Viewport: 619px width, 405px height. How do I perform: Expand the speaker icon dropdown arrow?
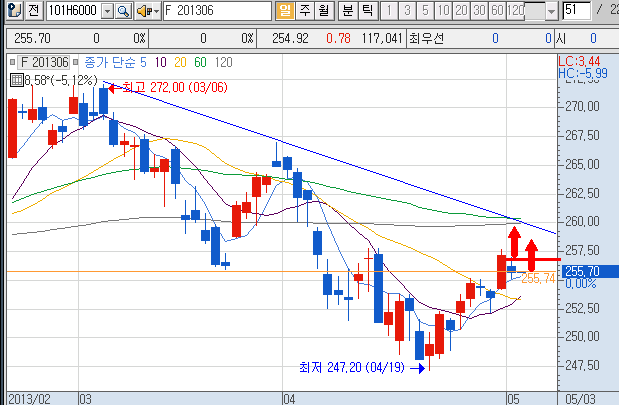click(x=155, y=11)
